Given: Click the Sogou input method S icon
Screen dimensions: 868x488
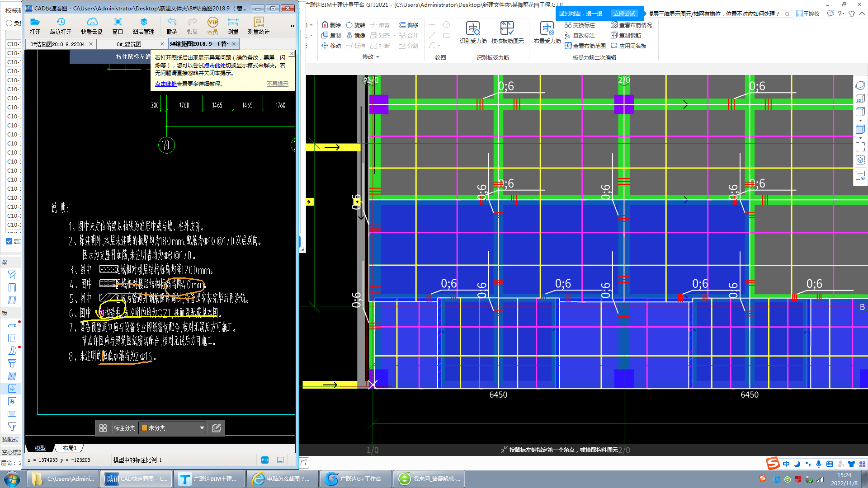Looking at the screenshot, I should click(773, 463).
